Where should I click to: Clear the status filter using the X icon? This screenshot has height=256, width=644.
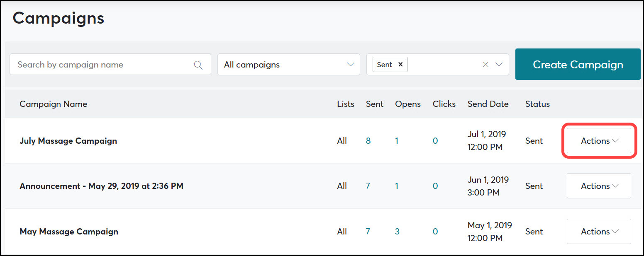coord(485,64)
